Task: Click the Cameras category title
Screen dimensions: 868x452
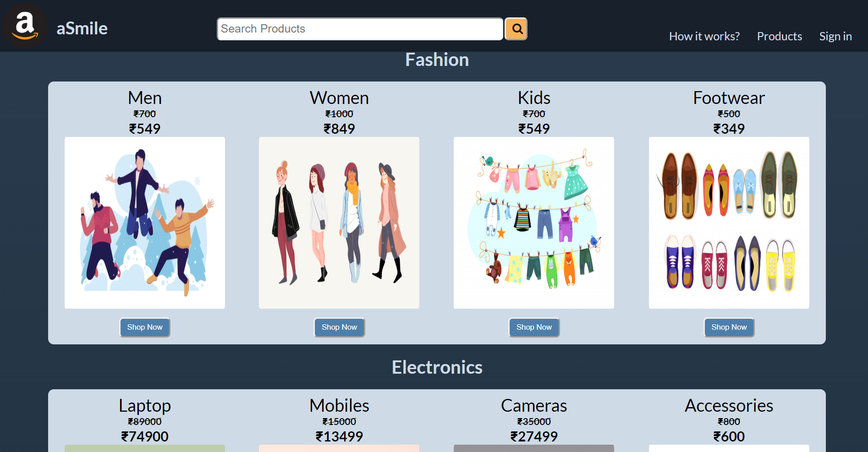Action: 534,406
